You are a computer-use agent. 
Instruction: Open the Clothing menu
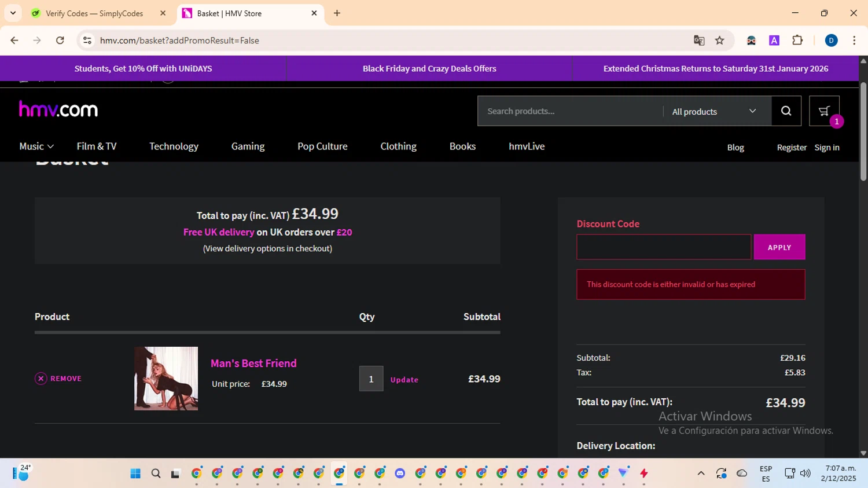point(398,146)
